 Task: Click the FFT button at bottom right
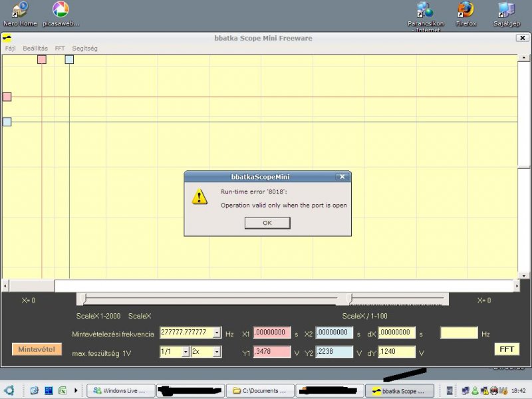pyautogui.click(x=507, y=349)
